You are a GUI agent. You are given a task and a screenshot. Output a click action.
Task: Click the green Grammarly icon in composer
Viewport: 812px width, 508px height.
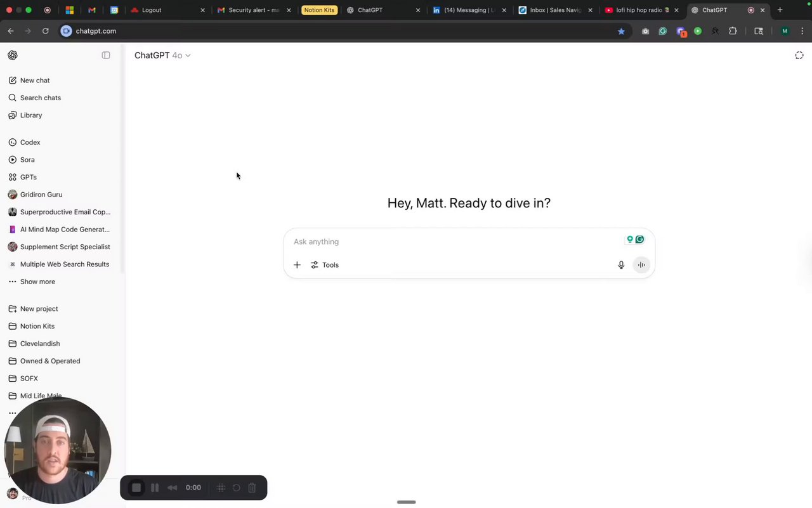coord(639,239)
